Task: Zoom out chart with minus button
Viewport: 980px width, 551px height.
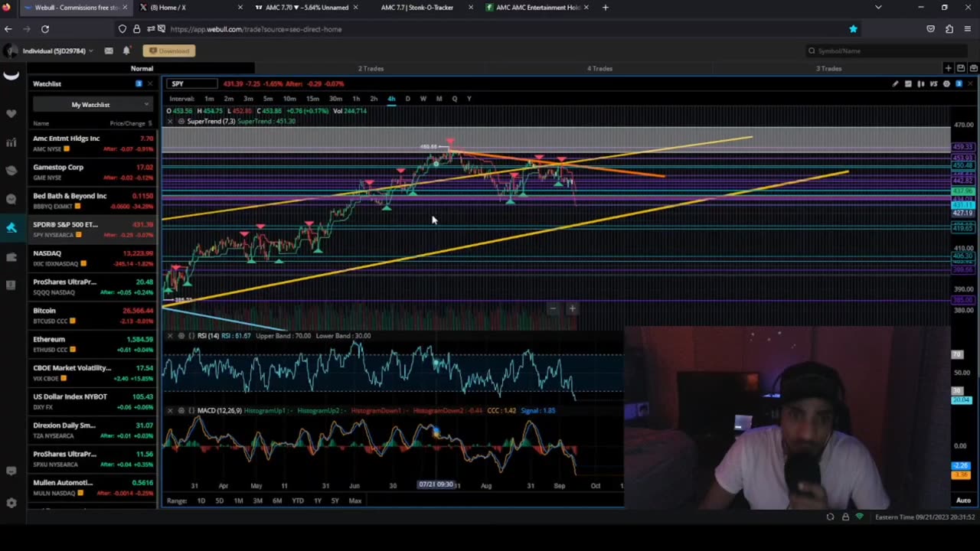Action: (x=554, y=308)
